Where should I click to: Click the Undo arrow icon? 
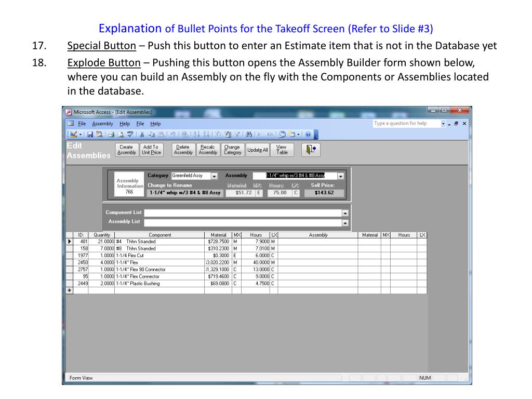[x=172, y=135]
